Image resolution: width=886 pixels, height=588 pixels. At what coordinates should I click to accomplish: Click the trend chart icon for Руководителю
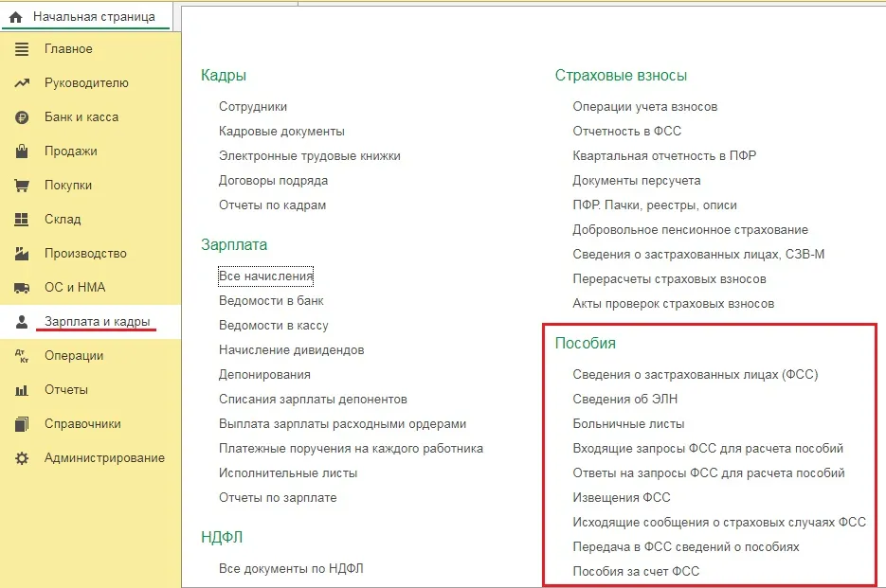pyautogui.click(x=22, y=83)
